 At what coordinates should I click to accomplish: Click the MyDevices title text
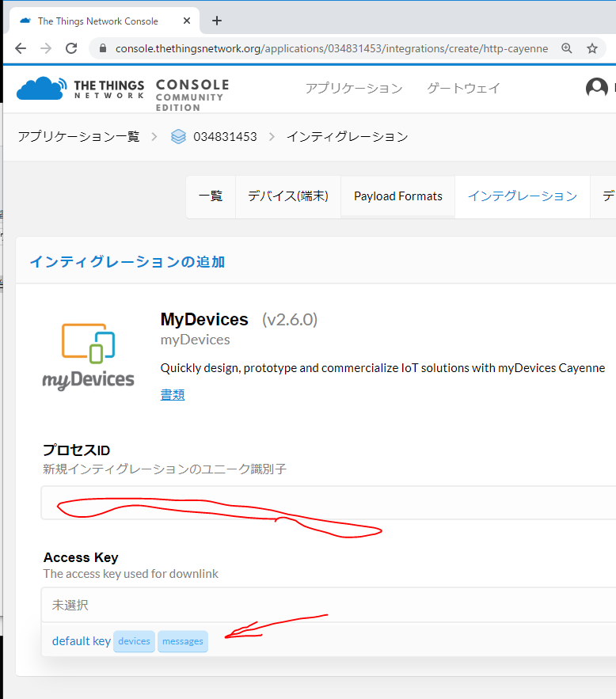point(204,320)
